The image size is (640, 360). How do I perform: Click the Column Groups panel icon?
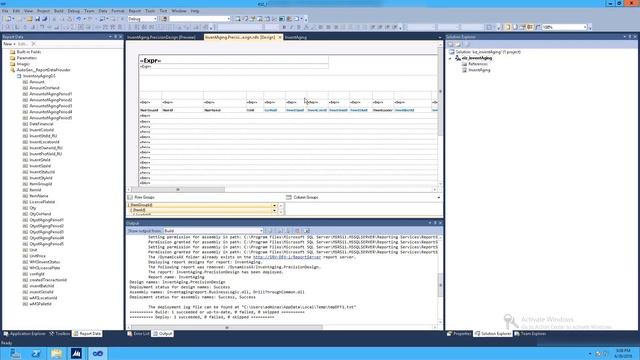pyautogui.click(x=289, y=198)
